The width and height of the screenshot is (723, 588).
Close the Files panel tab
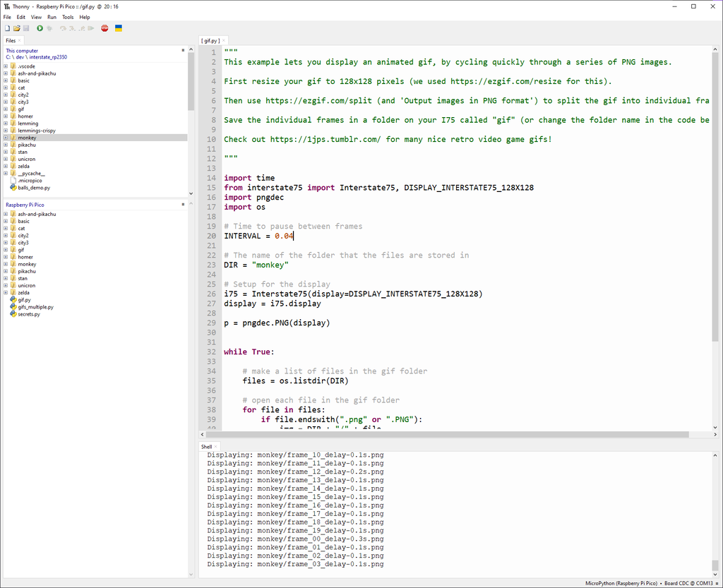(x=20, y=41)
